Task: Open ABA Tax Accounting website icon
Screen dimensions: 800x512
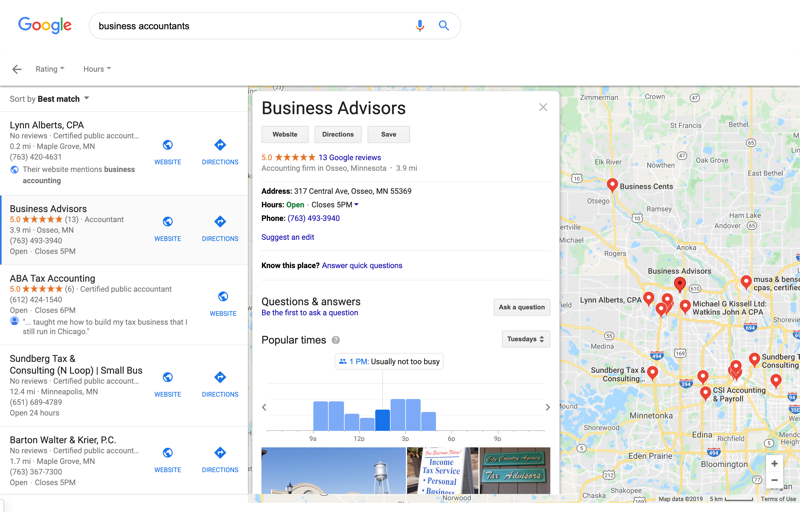Action: [x=223, y=296]
